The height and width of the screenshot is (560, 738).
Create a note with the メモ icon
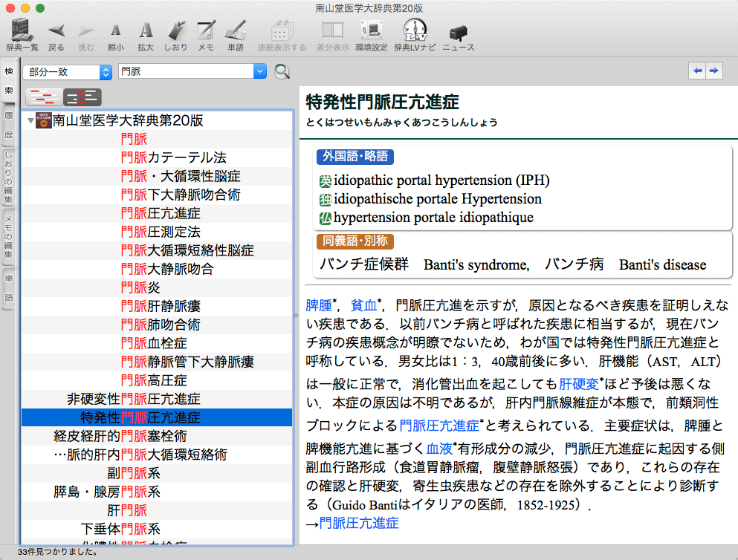pyautogui.click(x=206, y=33)
